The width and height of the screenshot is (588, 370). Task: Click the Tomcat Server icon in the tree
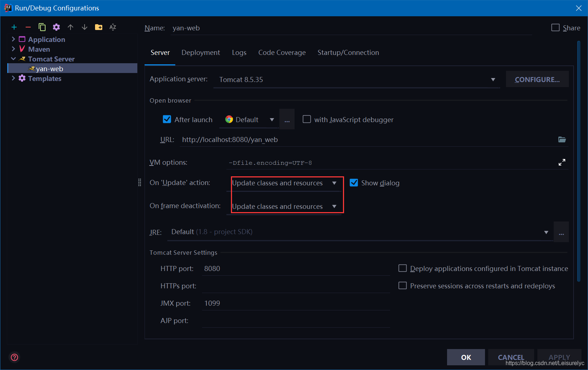tap(22, 59)
